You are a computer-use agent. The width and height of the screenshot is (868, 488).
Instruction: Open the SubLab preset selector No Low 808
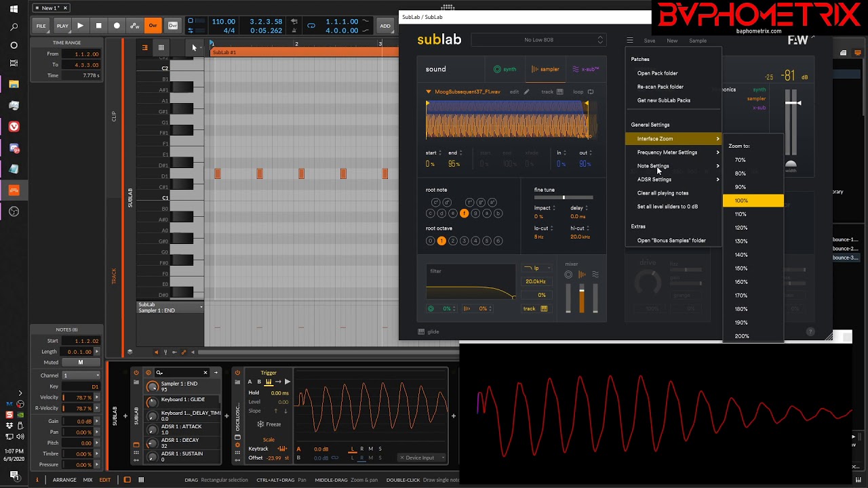coord(539,40)
